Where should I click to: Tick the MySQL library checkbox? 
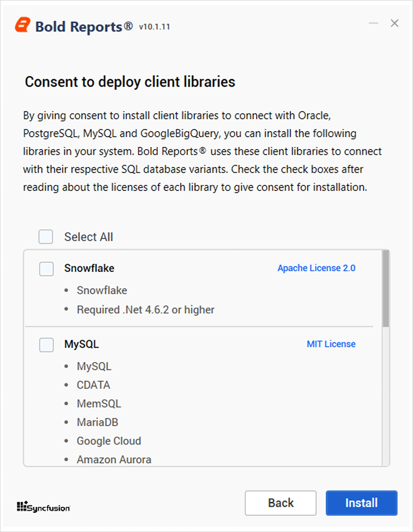click(x=46, y=345)
